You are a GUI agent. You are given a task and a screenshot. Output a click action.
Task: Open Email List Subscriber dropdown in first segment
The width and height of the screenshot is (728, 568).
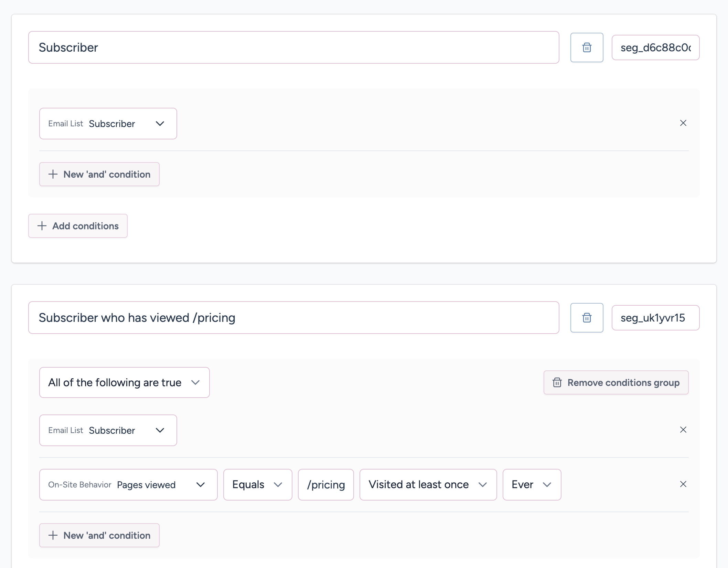(x=108, y=124)
